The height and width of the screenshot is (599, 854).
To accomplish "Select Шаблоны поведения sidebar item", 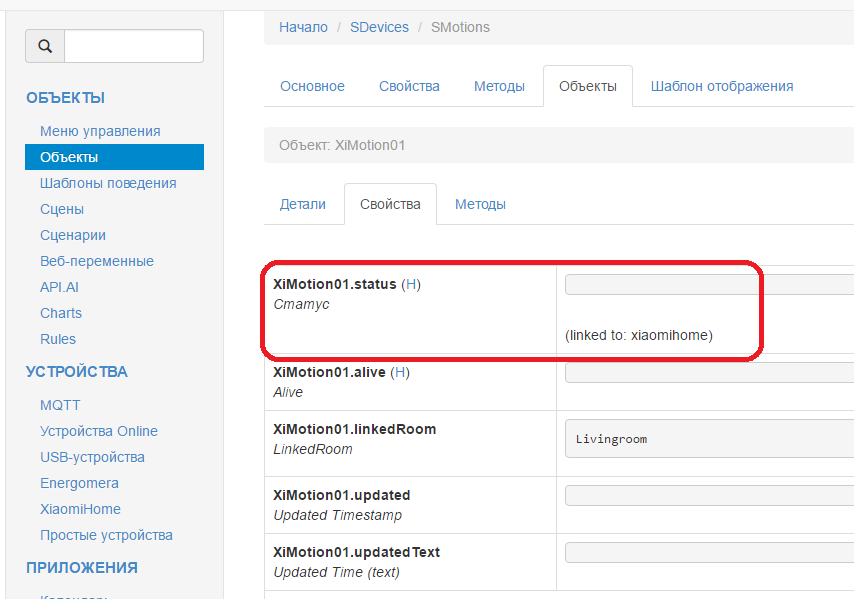I will pos(108,183).
